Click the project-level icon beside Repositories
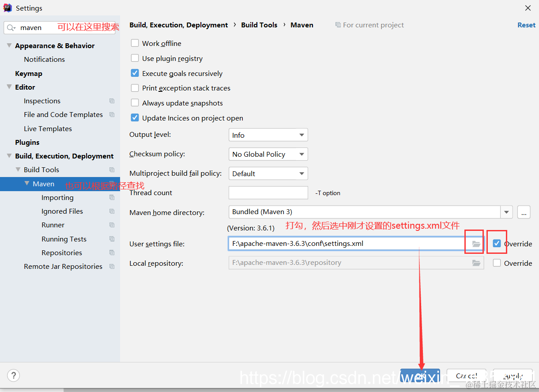This screenshot has width=539, height=392. coord(112,253)
